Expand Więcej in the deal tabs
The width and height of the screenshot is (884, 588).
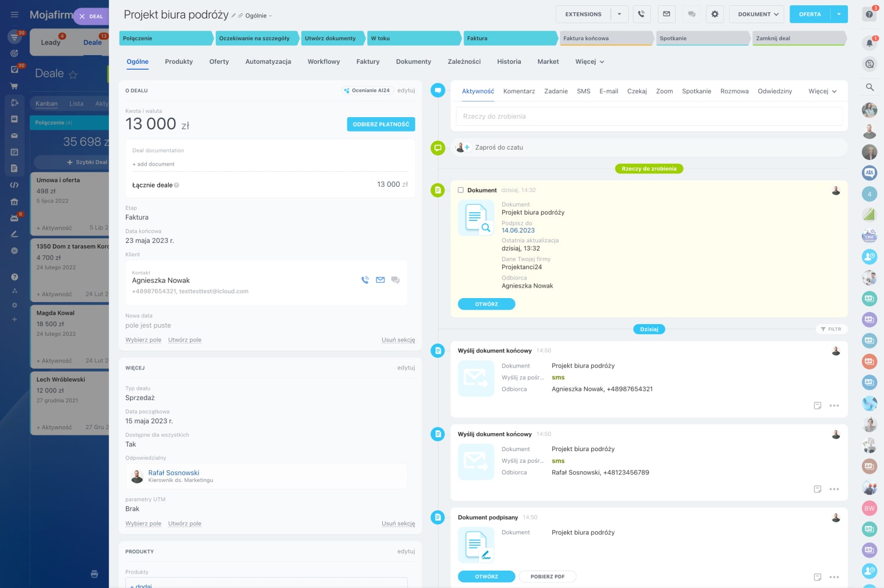click(x=589, y=61)
